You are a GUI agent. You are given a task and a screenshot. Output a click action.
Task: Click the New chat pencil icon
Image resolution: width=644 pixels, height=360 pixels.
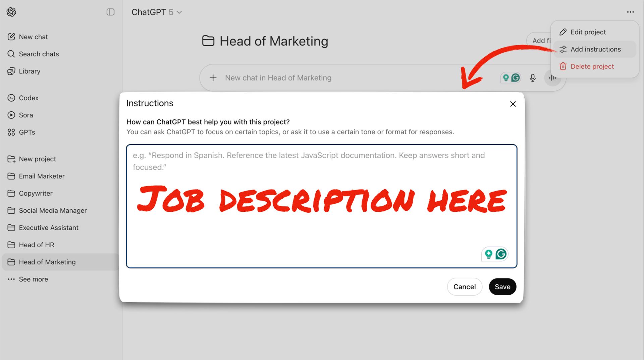point(11,37)
